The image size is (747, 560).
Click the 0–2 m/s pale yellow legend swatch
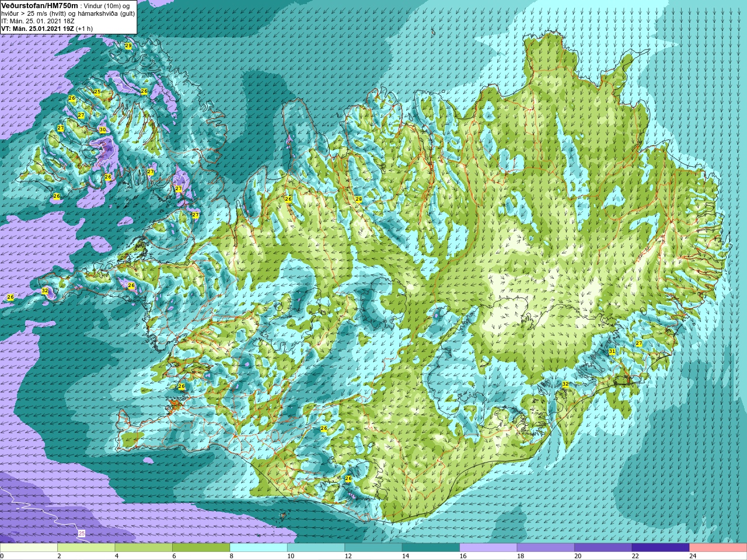[x=29, y=548]
